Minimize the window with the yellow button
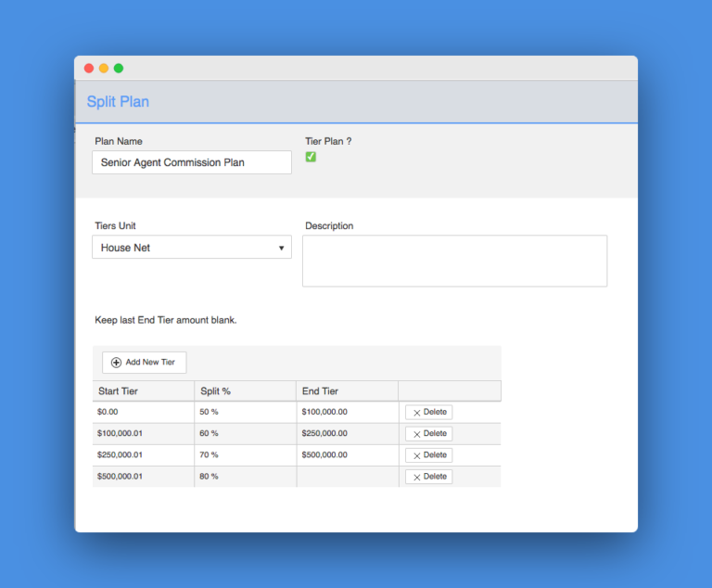This screenshot has width=712, height=588. 104,68
